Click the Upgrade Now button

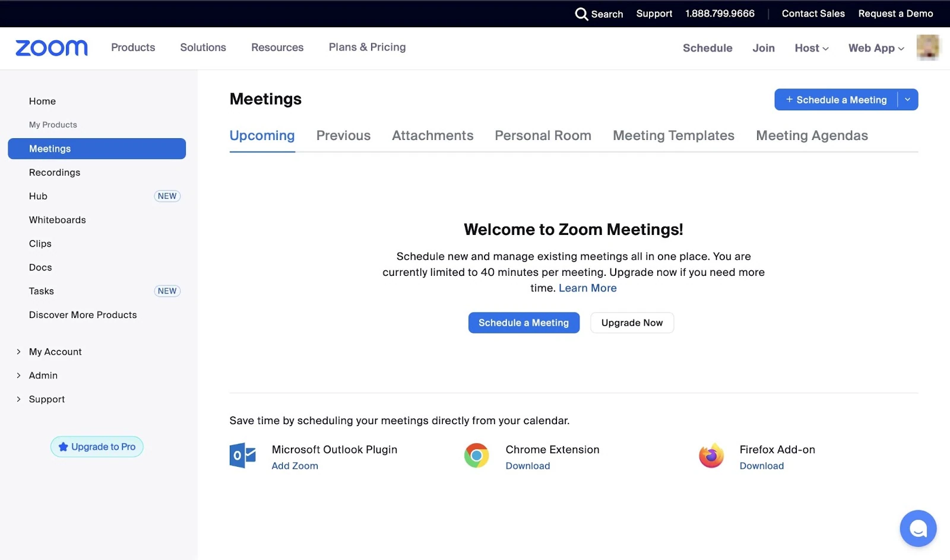point(632,323)
